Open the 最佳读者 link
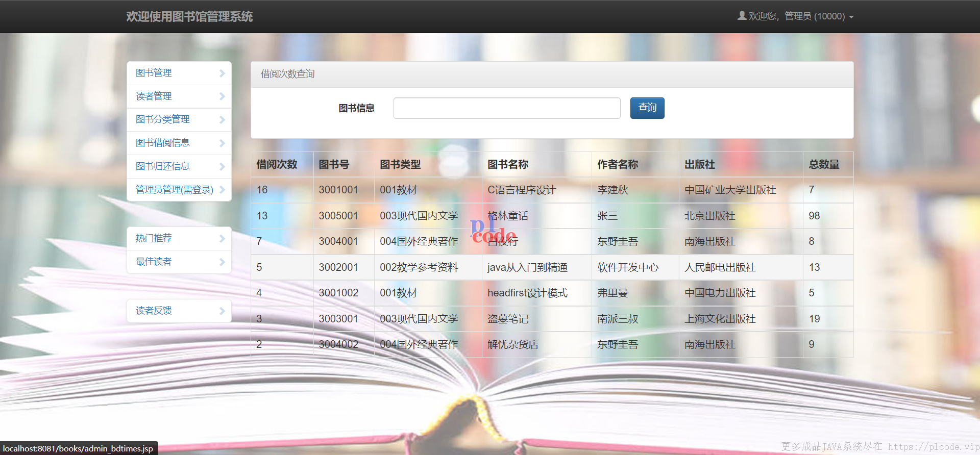The width and height of the screenshot is (980, 455). coord(179,262)
